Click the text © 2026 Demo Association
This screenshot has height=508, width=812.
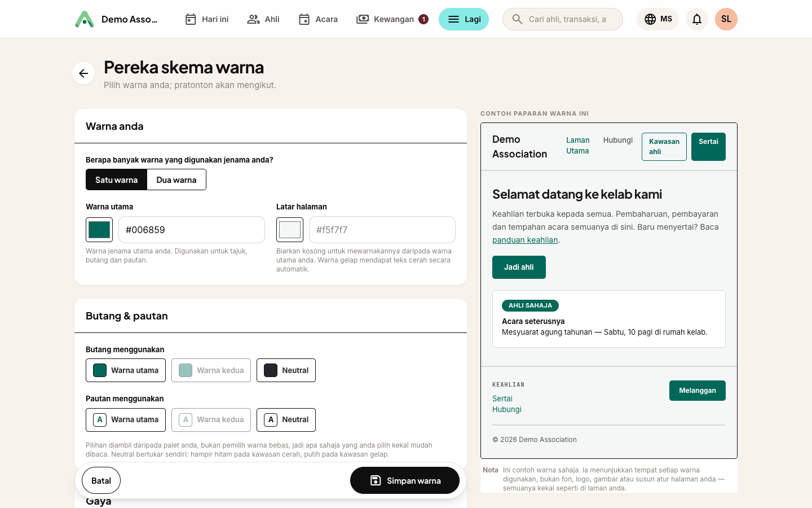(x=535, y=440)
